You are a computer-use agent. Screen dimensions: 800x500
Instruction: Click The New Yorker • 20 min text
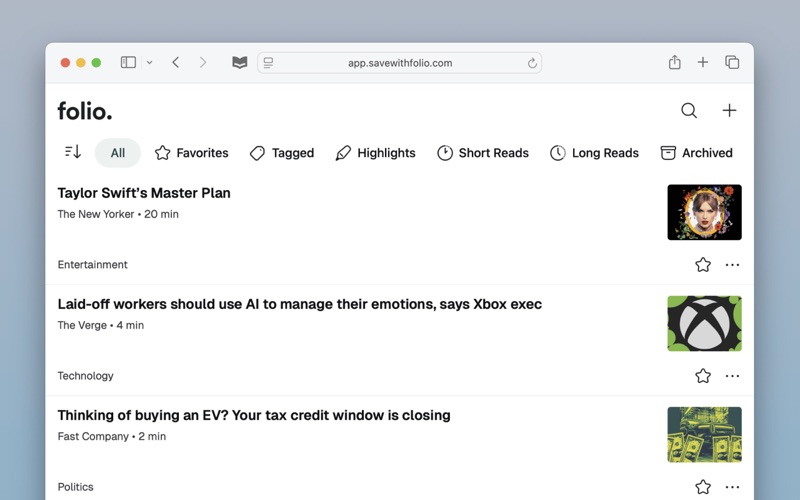[118, 214]
